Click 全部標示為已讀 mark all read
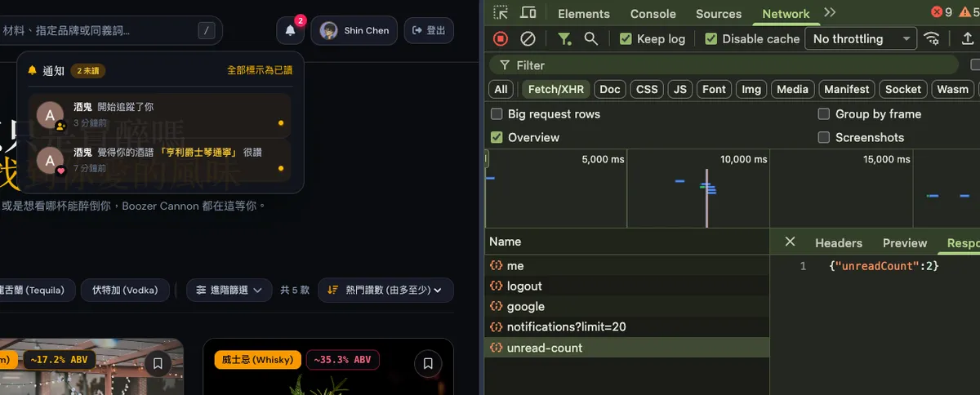 [x=260, y=70]
